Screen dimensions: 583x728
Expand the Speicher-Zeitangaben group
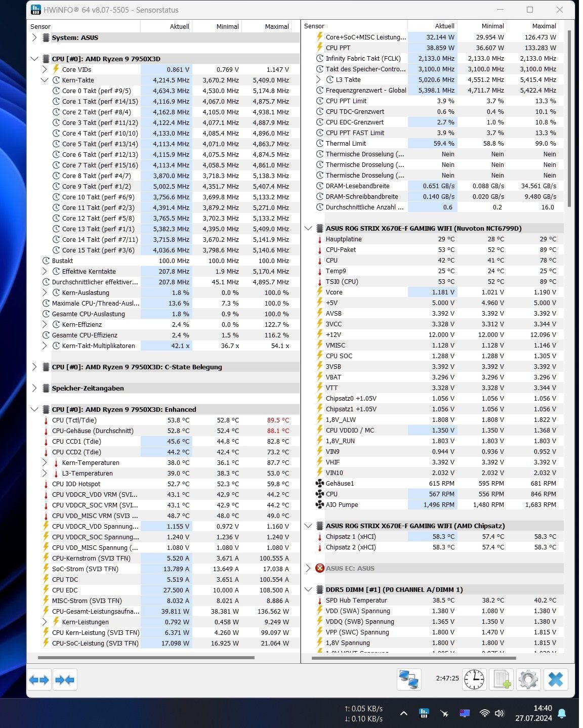[34, 388]
